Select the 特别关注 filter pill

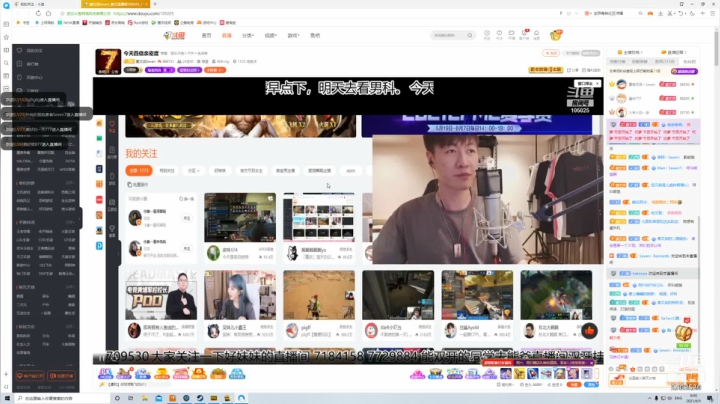click(167, 170)
